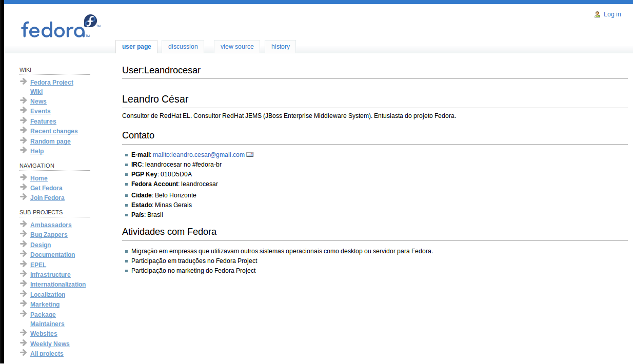Click the arrow icon beside Websites
633x364 pixels.
24,333
